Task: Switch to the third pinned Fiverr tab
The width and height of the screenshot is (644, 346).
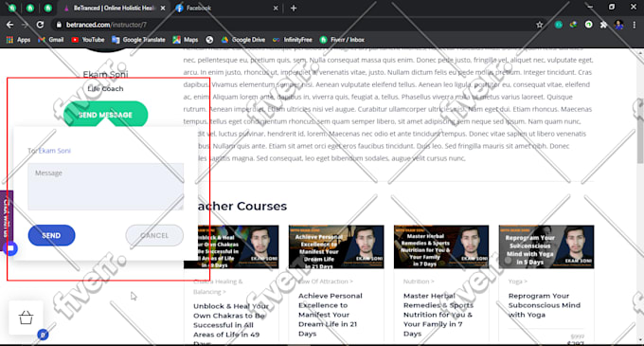Action: click(x=48, y=8)
